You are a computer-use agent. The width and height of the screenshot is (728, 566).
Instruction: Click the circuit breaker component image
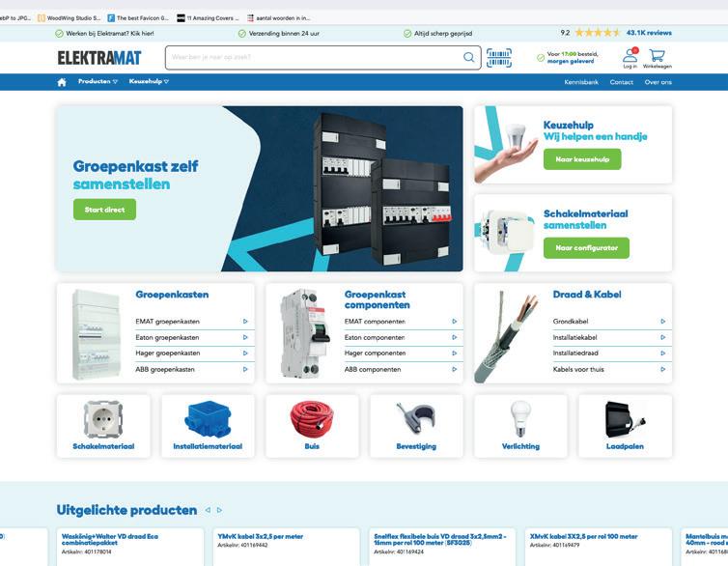point(305,333)
